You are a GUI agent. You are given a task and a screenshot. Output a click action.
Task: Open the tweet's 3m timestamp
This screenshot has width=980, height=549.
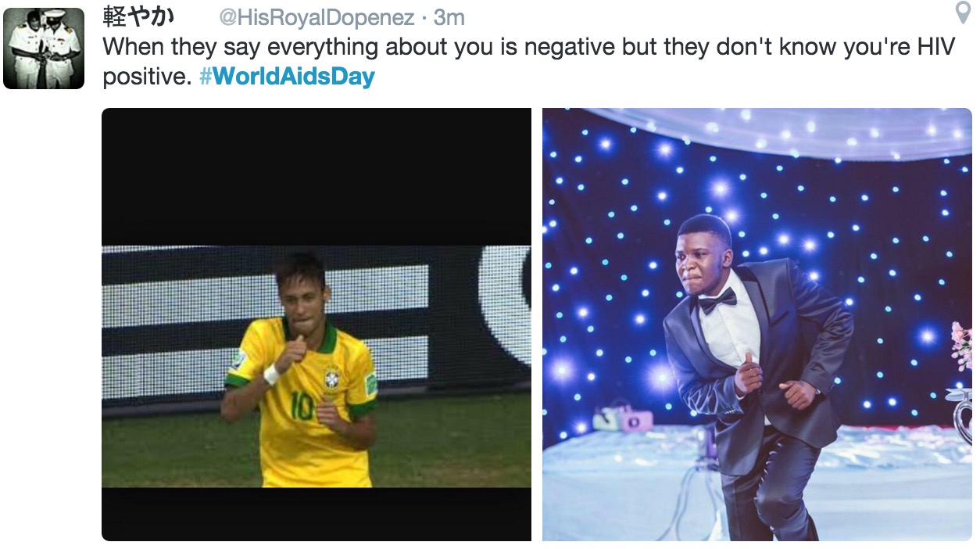tap(449, 17)
